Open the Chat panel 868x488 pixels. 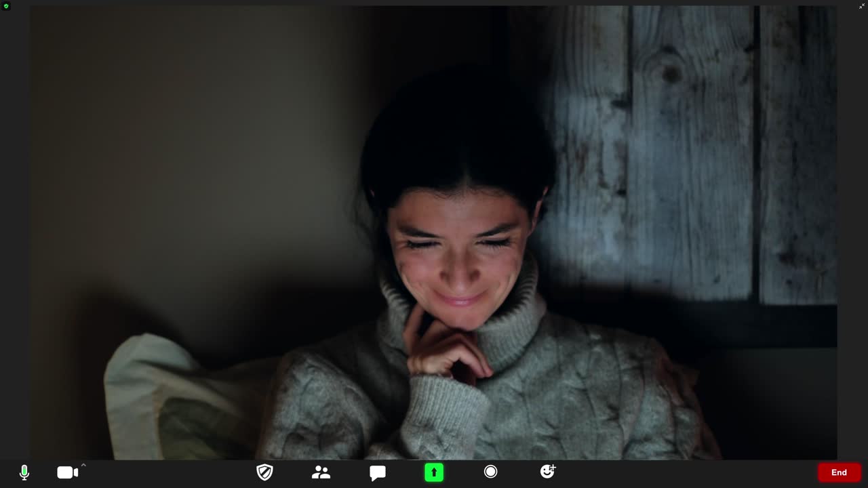tap(378, 472)
